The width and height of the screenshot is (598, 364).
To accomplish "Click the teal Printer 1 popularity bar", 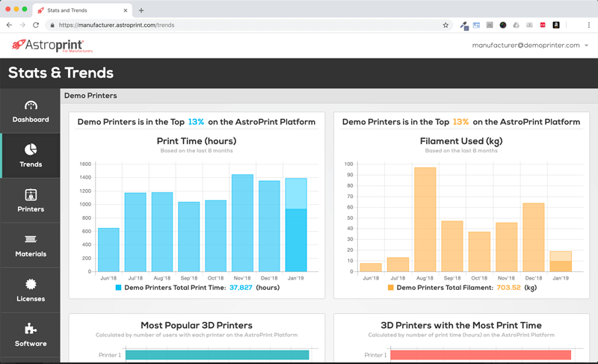I will point(217,355).
